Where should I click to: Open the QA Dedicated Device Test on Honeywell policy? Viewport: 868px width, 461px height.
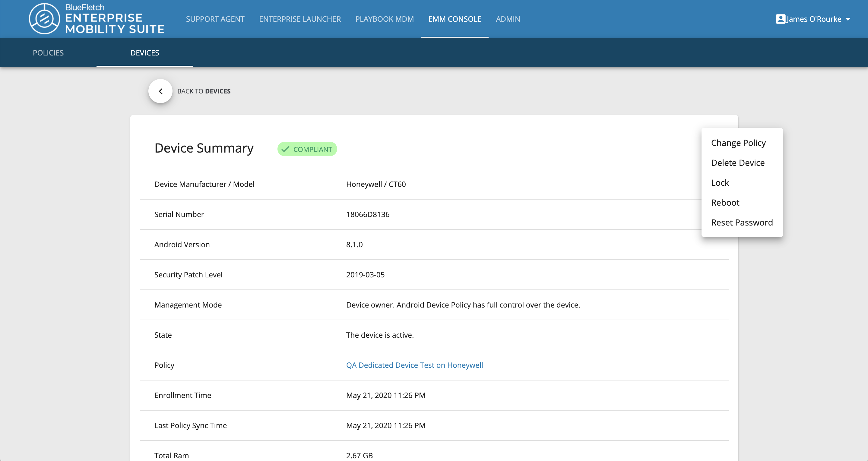[x=414, y=365]
